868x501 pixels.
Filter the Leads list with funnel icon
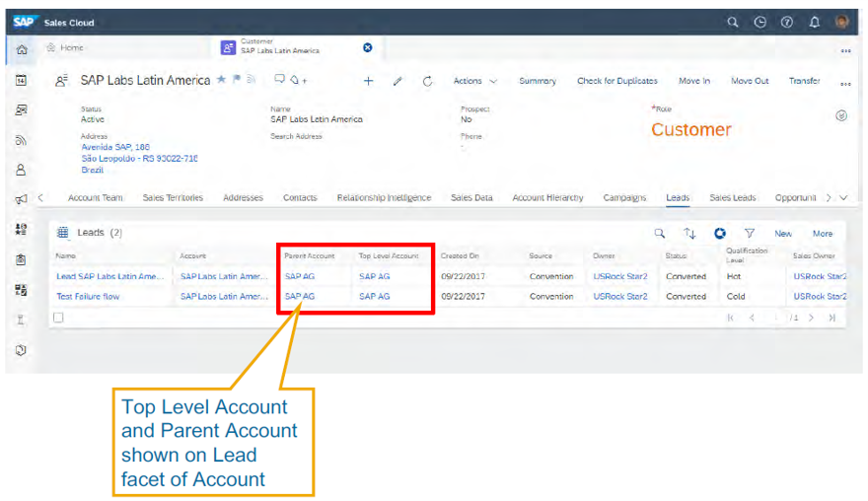coord(749,233)
